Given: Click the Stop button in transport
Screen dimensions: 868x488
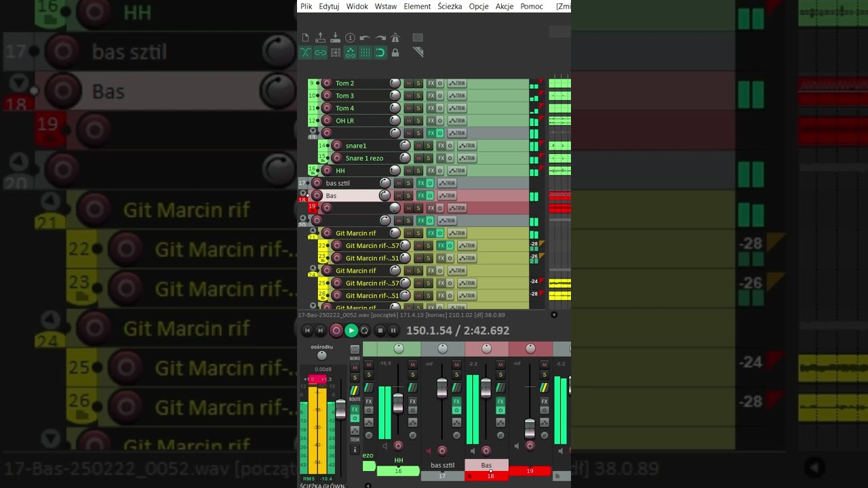Looking at the screenshot, I should coord(380,331).
